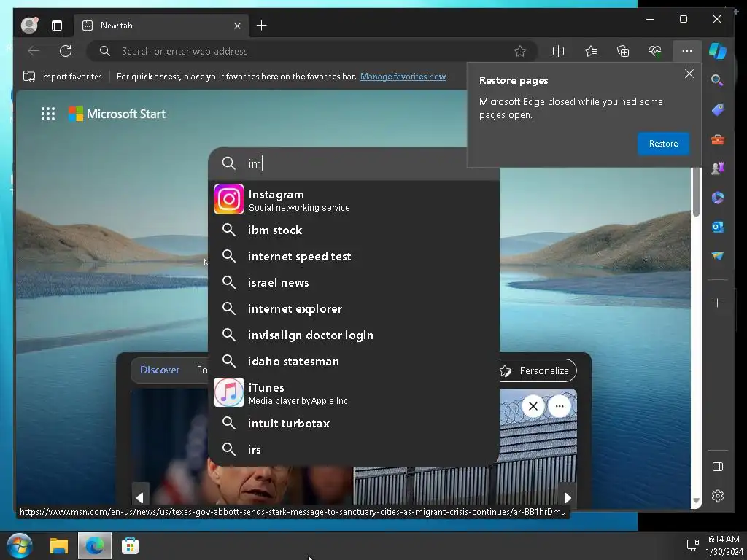This screenshot has height=560, width=747.
Task: Open Collections panel
Action: tap(623, 51)
